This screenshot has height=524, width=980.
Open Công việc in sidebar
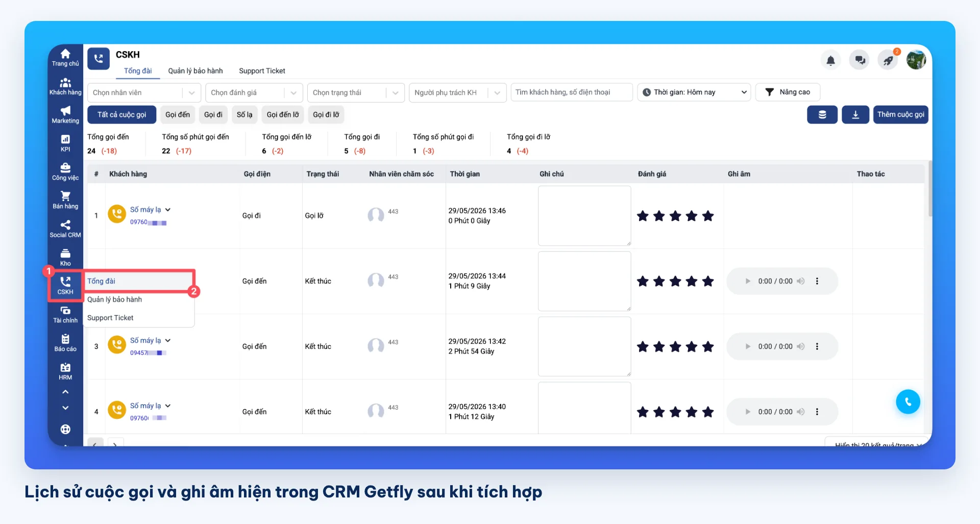coord(65,172)
